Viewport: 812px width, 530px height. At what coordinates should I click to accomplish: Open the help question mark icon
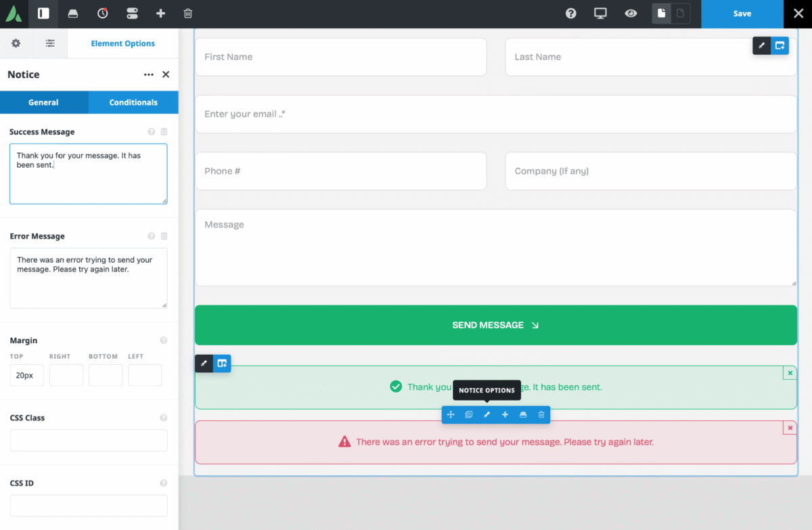point(571,14)
